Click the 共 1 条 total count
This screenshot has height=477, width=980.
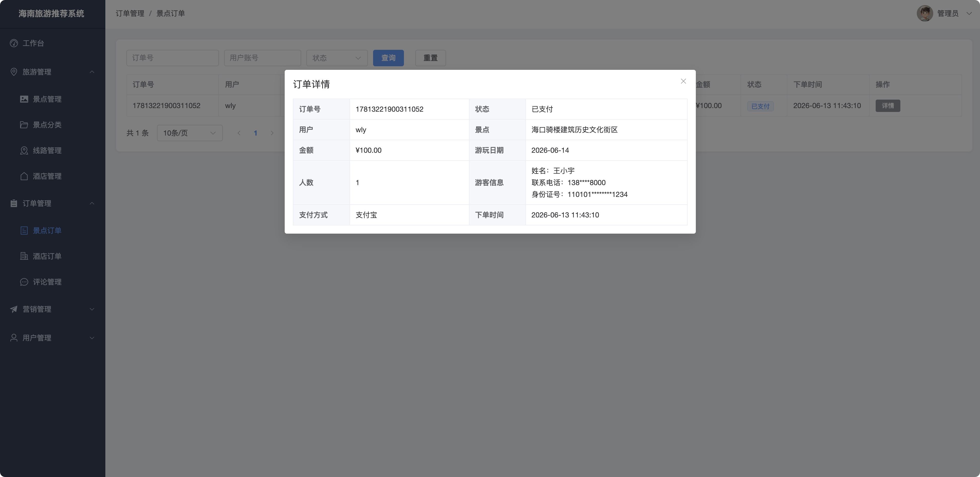point(137,133)
